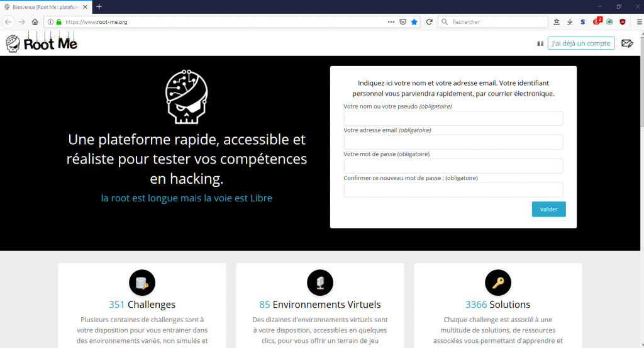The image size is (644, 348).
Task: Click the Root Me logo in header
Action: [x=42, y=43]
